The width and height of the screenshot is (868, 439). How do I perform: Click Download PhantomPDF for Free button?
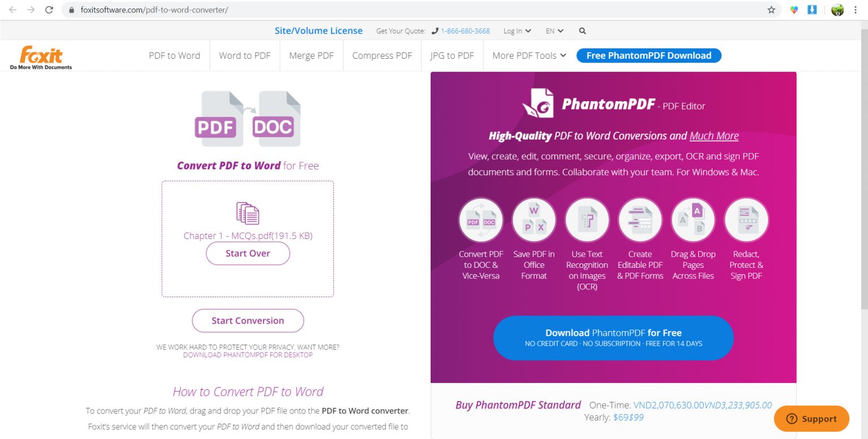(613, 337)
